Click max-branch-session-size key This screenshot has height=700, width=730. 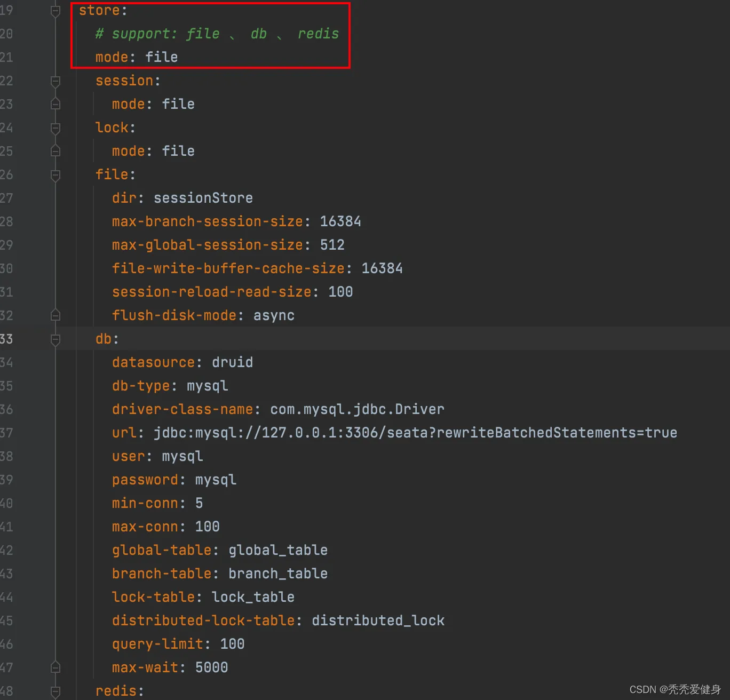[x=208, y=221]
